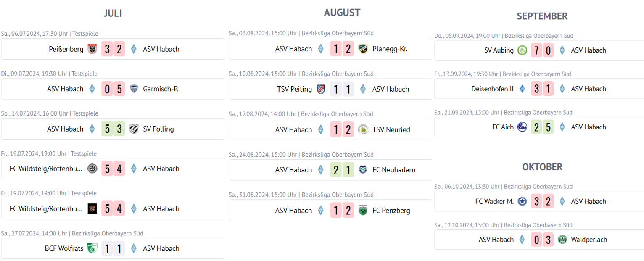
Task: Click the TSV Neuried round logo
Action: 363,129
